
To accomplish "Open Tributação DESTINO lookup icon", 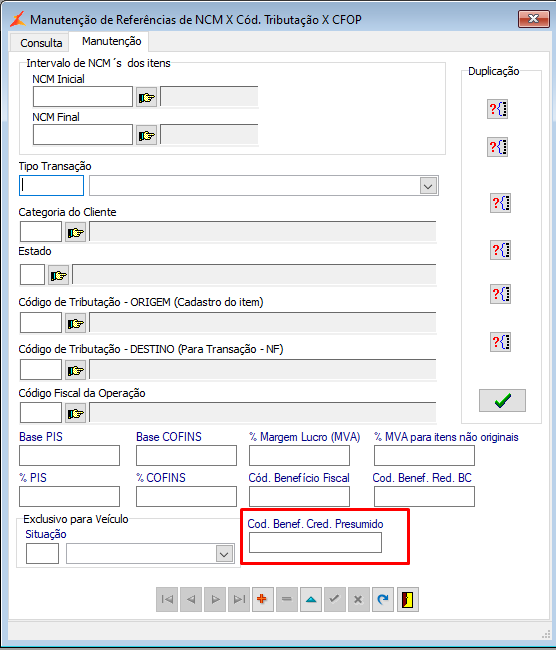I will click(x=75, y=370).
